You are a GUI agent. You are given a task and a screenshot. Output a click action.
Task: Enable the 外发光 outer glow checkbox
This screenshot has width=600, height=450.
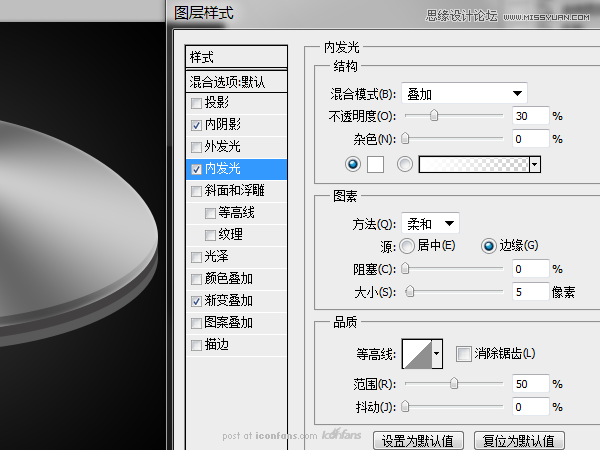tap(196, 147)
